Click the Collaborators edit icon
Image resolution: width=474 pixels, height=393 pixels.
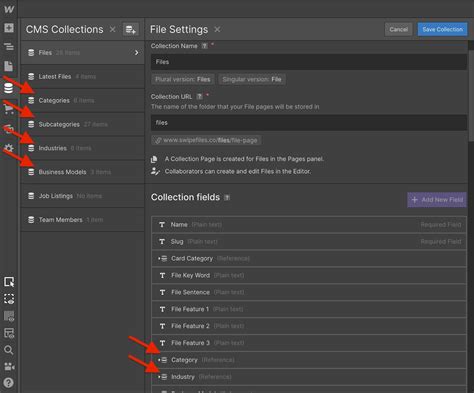pyautogui.click(x=155, y=171)
